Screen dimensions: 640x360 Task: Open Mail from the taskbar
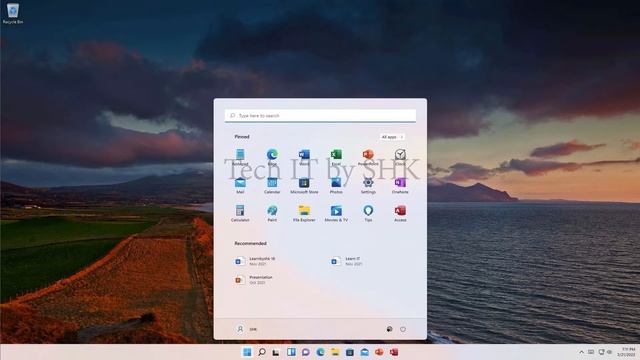364,352
